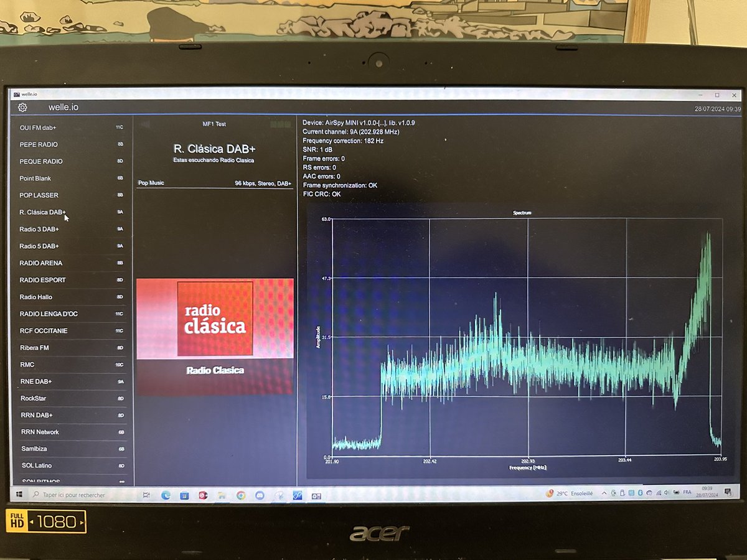
Task: Click 'Current channel: 9A (202.928 MHz)' line
Action: click(351, 132)
